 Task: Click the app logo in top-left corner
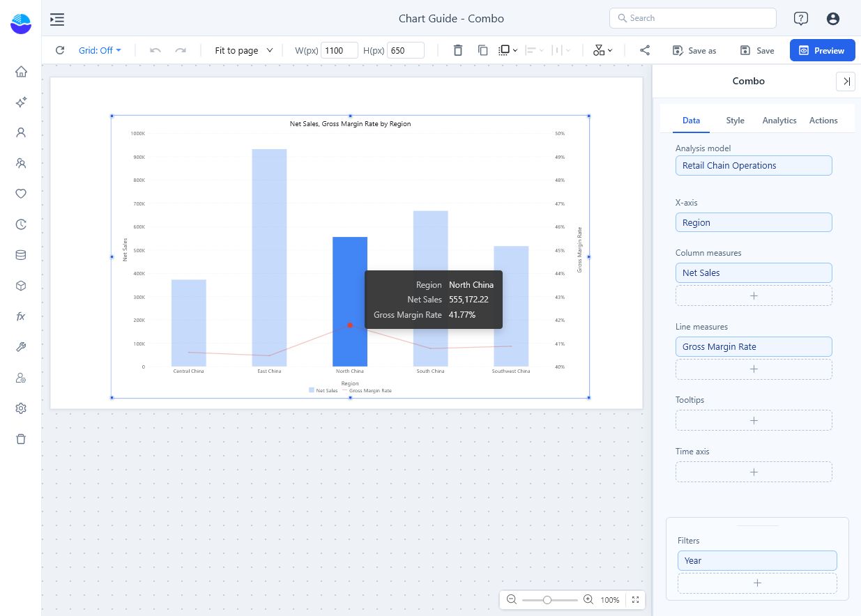21,23
